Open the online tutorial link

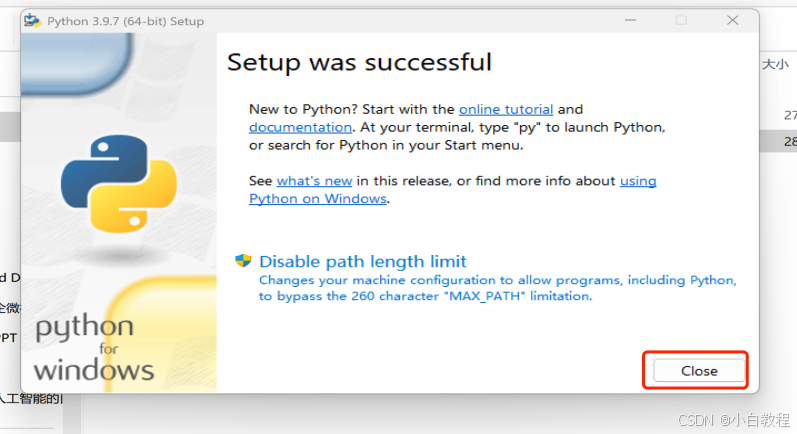(506, 109)
